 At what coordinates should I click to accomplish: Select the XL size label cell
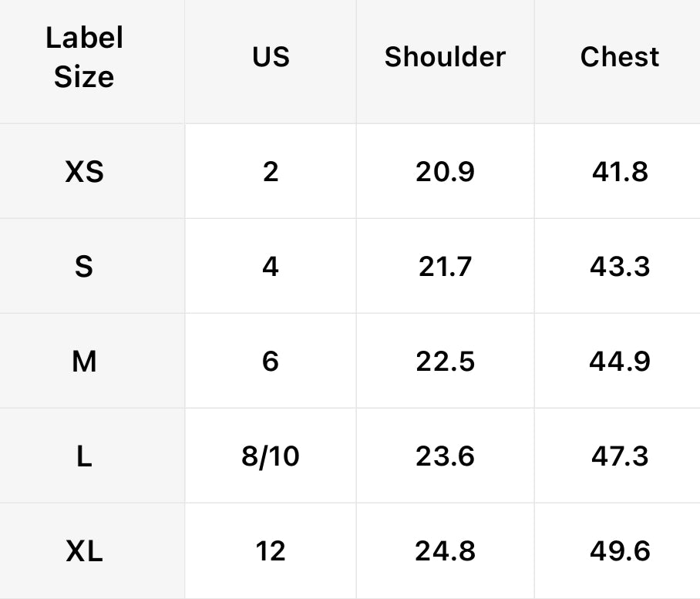(x=84, y=551)
